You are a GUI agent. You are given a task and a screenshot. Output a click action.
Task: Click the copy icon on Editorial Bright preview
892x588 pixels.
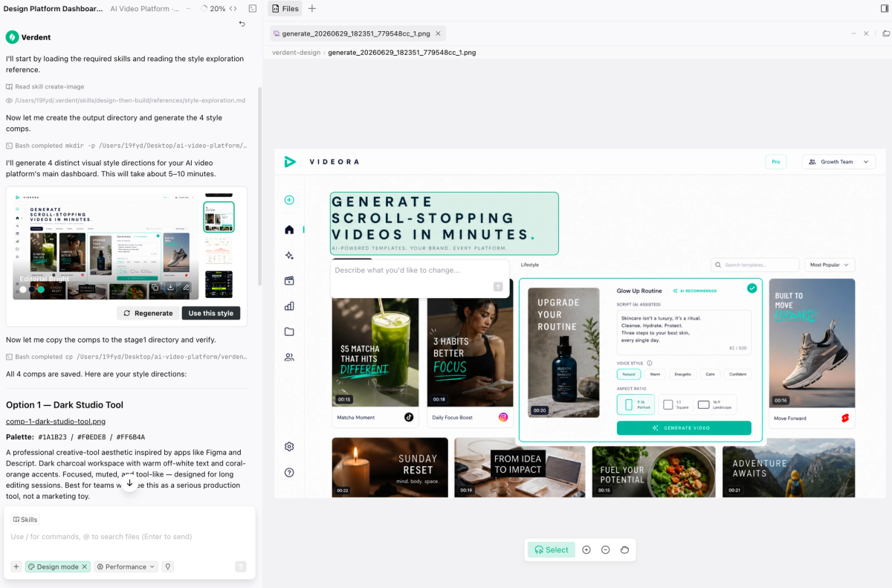coord(155,287)
